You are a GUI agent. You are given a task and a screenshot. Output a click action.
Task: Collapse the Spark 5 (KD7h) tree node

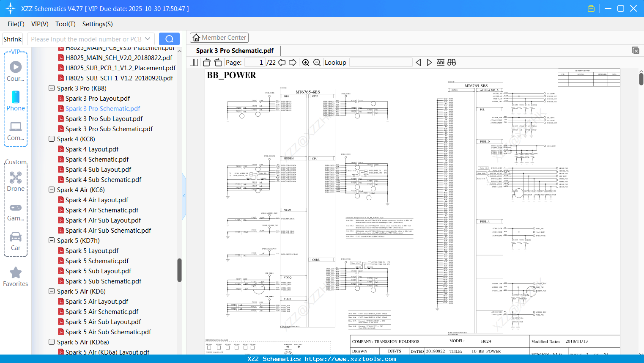coord(51,240)
